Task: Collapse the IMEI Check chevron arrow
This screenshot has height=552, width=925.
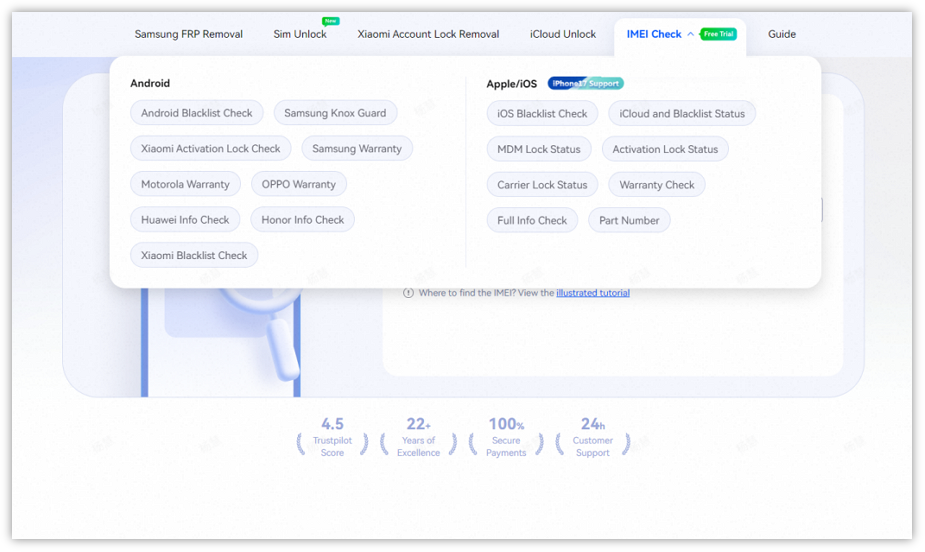Action: 690,34
